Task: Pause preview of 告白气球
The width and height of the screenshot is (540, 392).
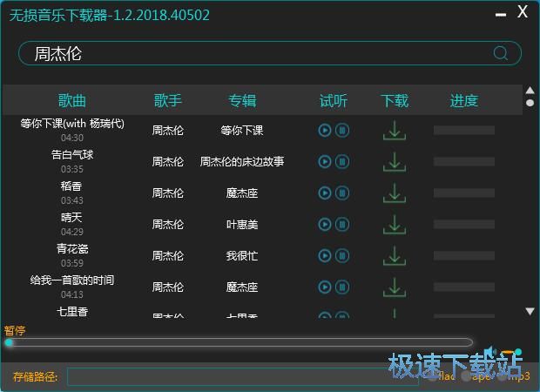Action: [x=342, y=161]
